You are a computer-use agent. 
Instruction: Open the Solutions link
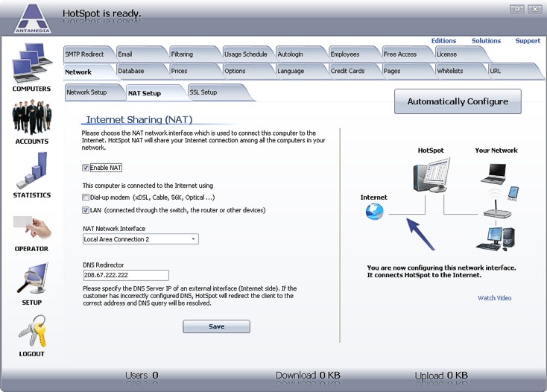coord(486,41)
